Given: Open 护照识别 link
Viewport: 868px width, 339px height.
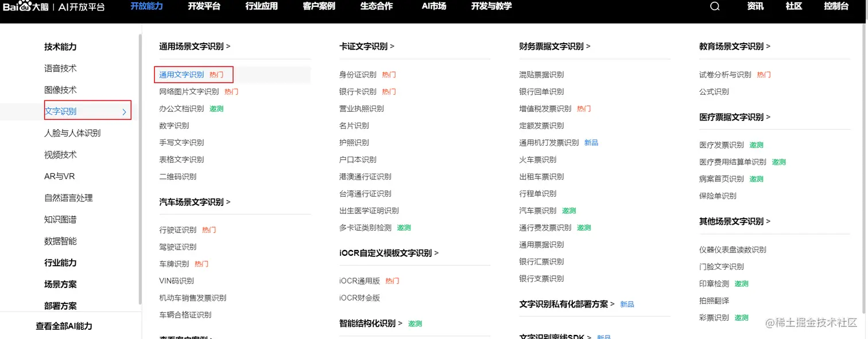Looking at the screenshot, I should tap(354, 142).
